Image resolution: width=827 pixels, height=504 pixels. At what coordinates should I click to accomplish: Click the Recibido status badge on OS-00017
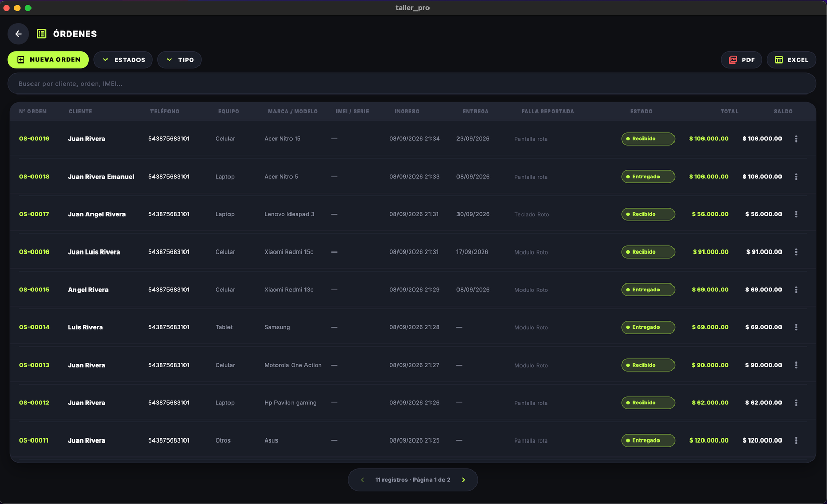pyautogui.click(x=648, y=214)
